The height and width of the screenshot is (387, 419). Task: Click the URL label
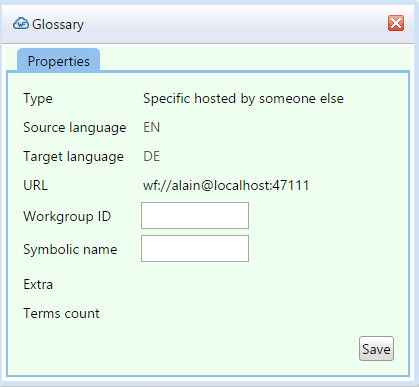click(x=35, y=185)
